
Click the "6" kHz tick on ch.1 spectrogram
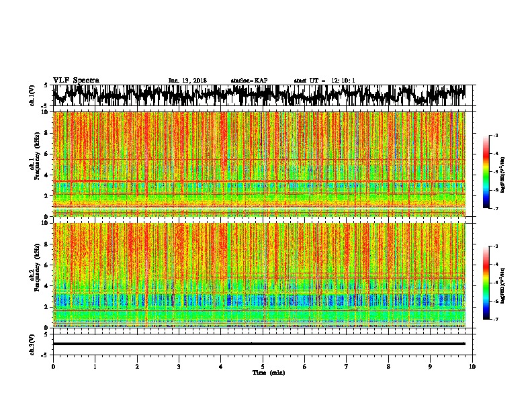[47, 154]
